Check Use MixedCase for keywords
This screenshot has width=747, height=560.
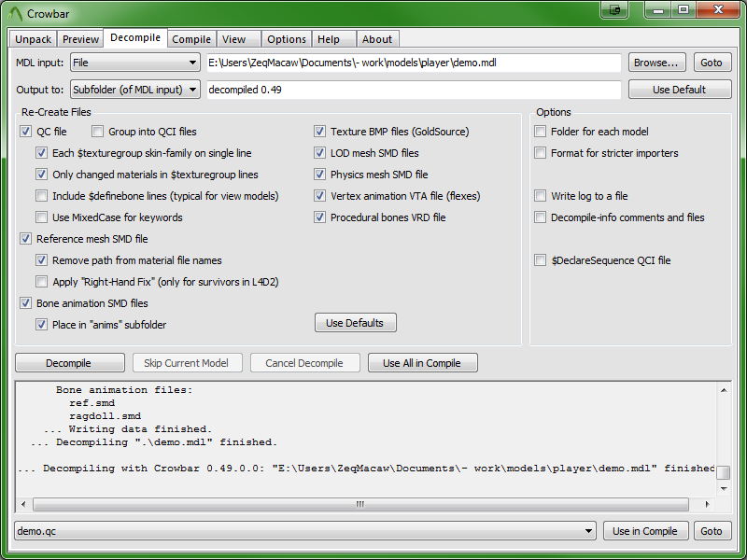click(41, 217)
